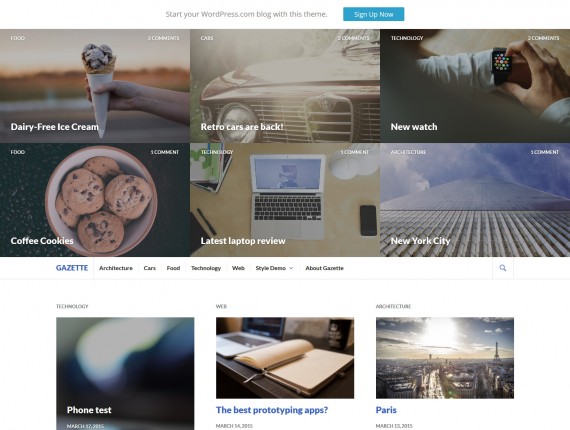Select the Cars menu item
Screen dimensions: 570x430
pyautogui.click(x=149, y=268)
